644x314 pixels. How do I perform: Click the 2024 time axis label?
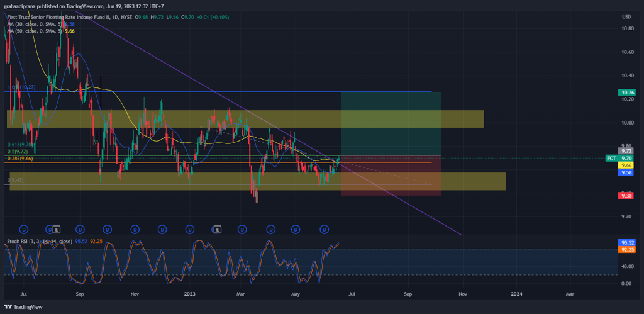point(517,294)
